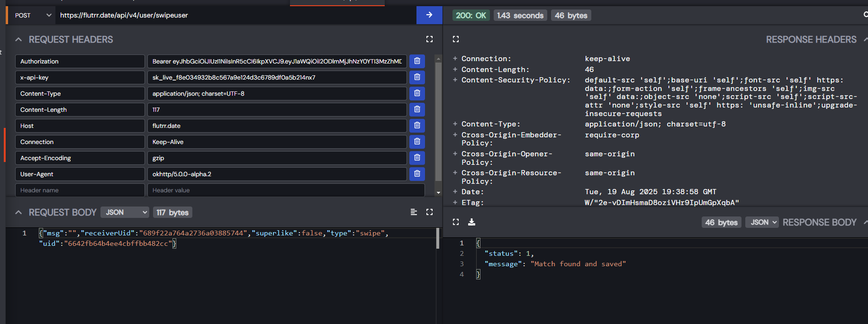Image resolution: width=868 pixels, height=324 pixels.
Task: Click the receiverUid line in request body
Action: (214, 233)
